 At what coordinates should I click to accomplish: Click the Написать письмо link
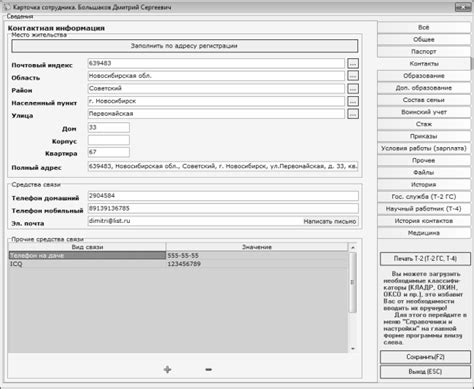click(x=330, y=221)
